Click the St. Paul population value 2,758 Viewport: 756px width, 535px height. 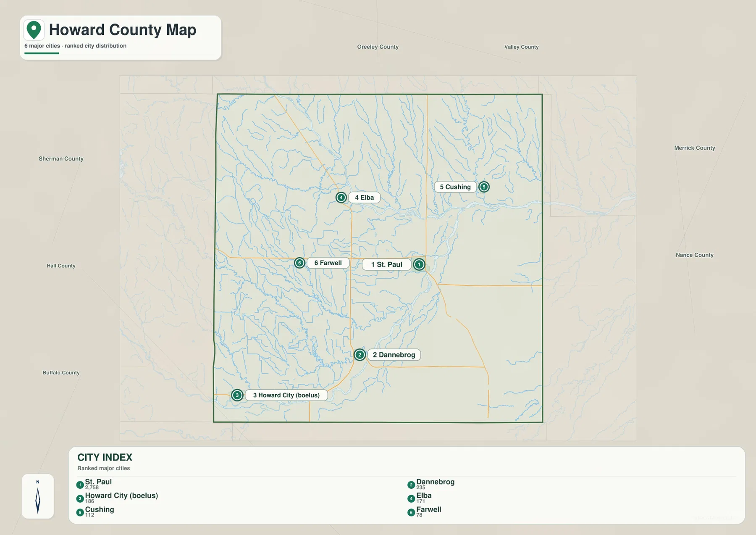92,488
